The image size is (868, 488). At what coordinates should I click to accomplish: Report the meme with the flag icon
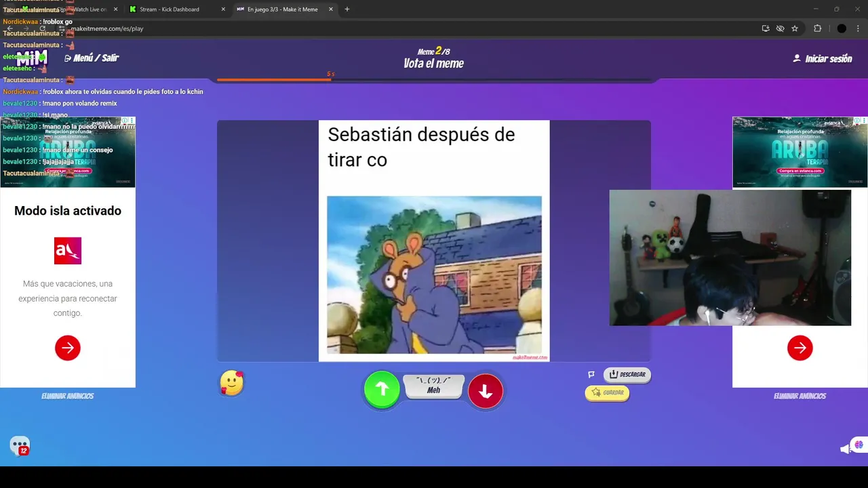pyautogui.click(x=591, y=374)
